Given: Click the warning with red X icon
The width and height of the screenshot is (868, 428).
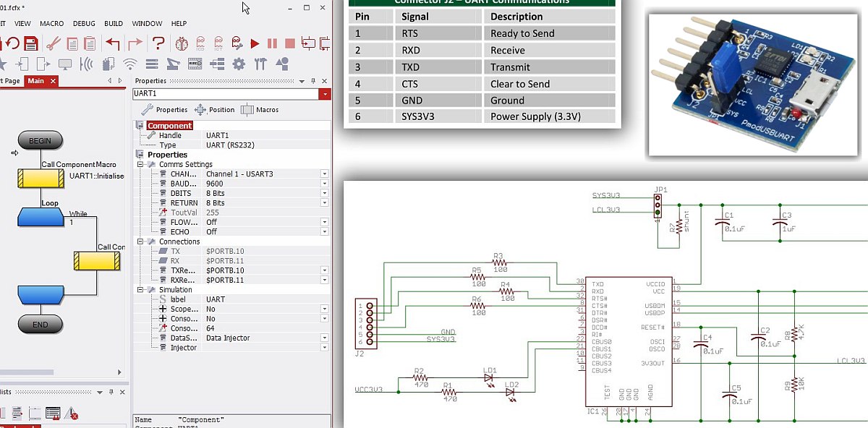Looking at the screenshot, I should click(x=72, y=414).
